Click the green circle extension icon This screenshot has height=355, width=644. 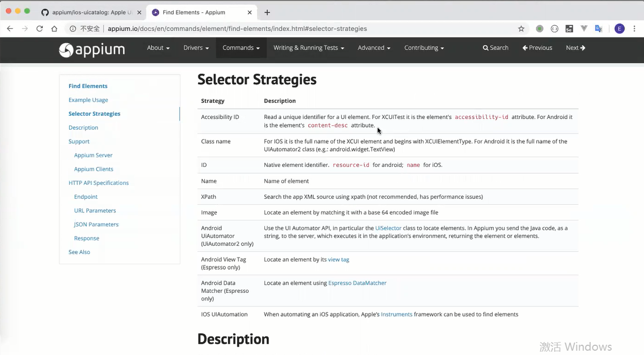click(x=540, y=29)
